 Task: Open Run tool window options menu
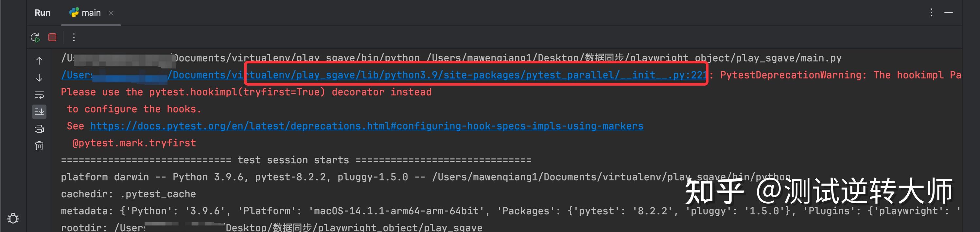pos(931,12)
